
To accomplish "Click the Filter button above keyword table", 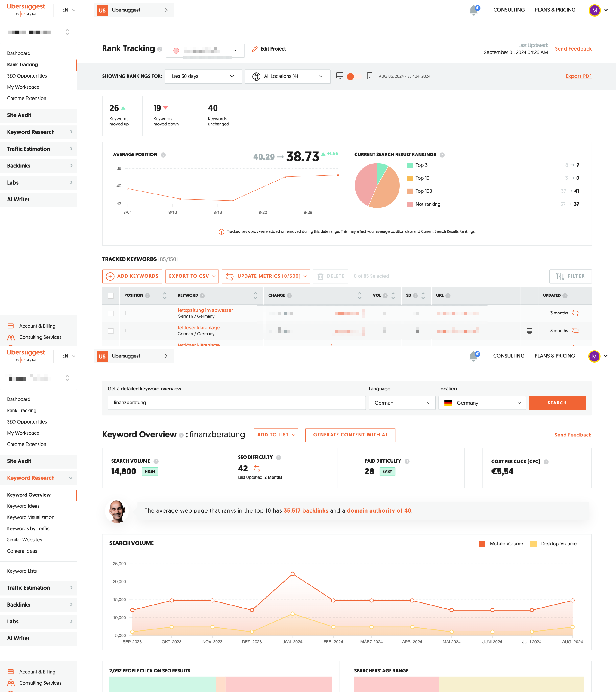I will click(x=570, y=276).
